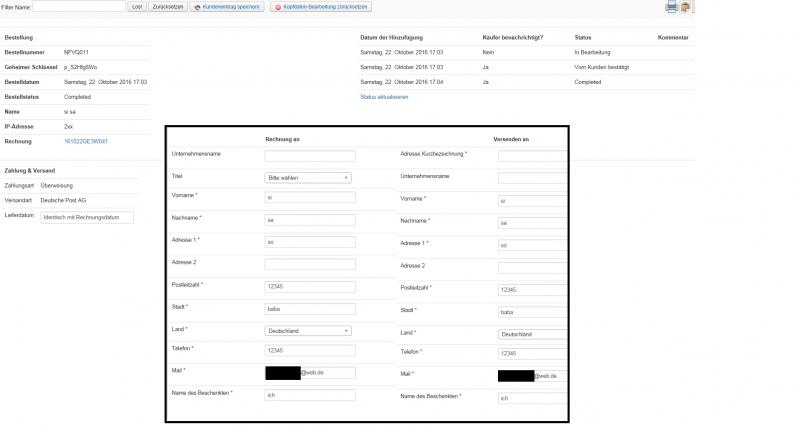Click the billing Unternehmensname field
This screenshot has height=427, width=800.
tap(309, 156)
